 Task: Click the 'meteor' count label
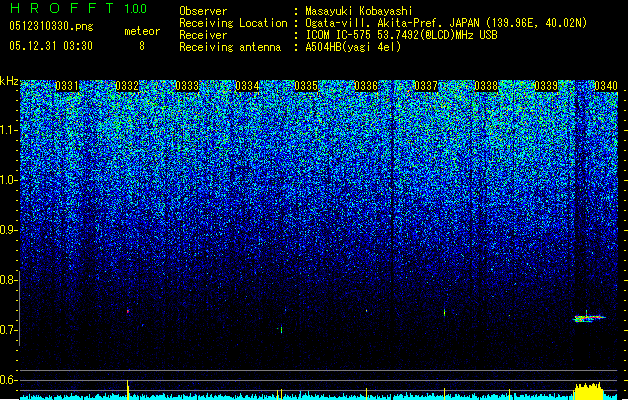coord(142,31)
